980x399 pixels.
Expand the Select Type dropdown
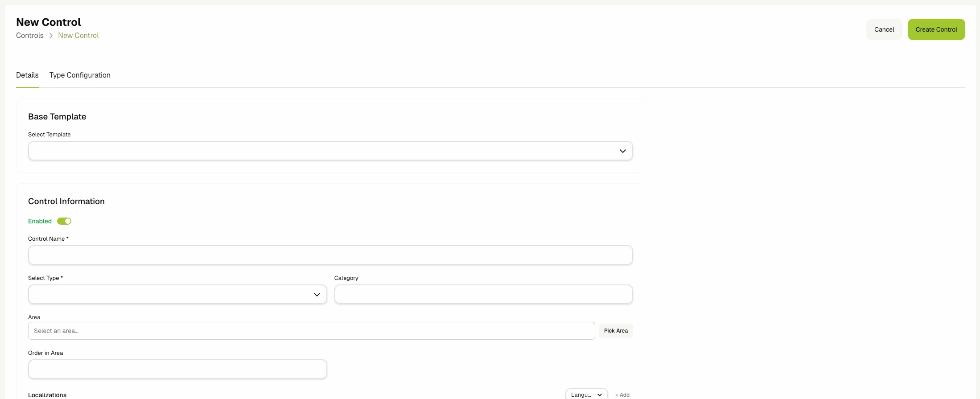click(x=177, y=294)
